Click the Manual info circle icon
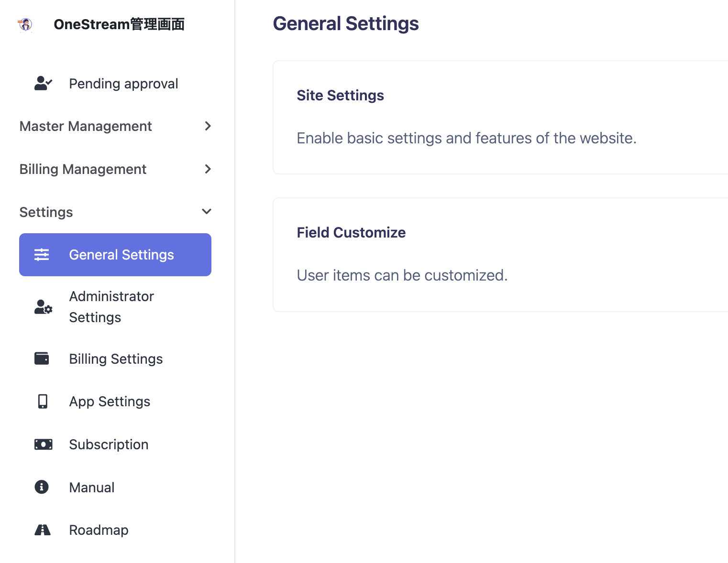The width and height of the screenshot is (728, 563). pyautogui.click(x=42, y=487)
